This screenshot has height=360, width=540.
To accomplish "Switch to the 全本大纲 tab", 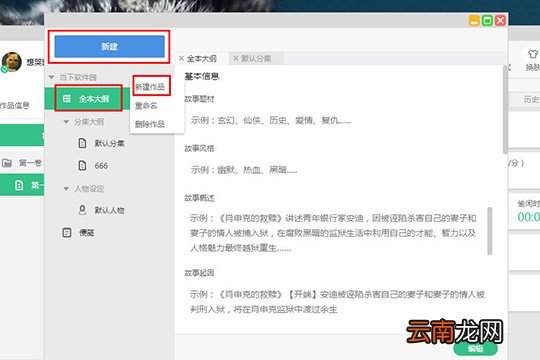I will (x=202, y=59).
